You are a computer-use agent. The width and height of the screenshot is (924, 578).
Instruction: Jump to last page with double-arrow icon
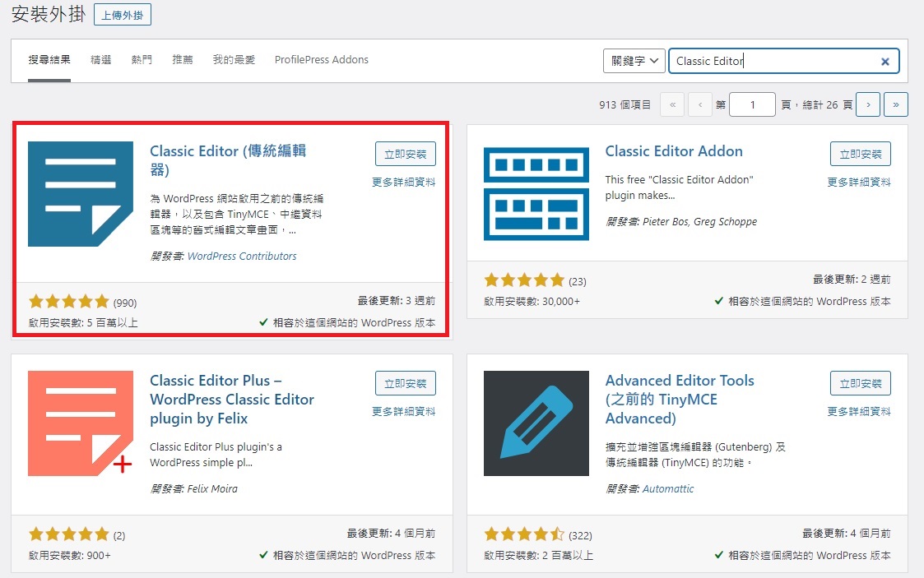click(896, 104)
